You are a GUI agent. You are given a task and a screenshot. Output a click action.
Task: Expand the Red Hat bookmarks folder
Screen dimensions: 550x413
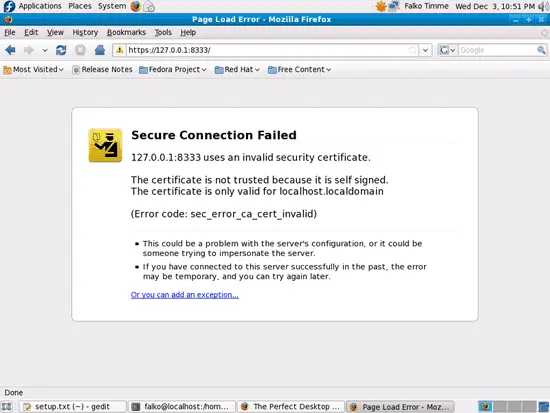(237, 69)
